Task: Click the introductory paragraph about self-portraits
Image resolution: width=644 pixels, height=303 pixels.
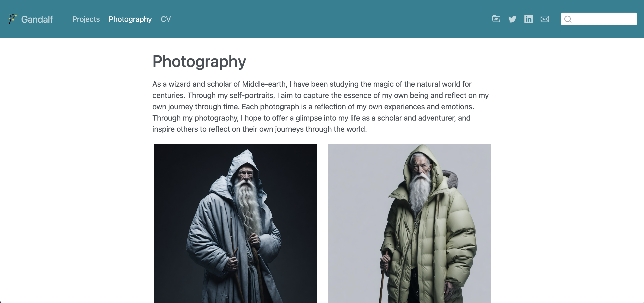Action: (320, 107)
